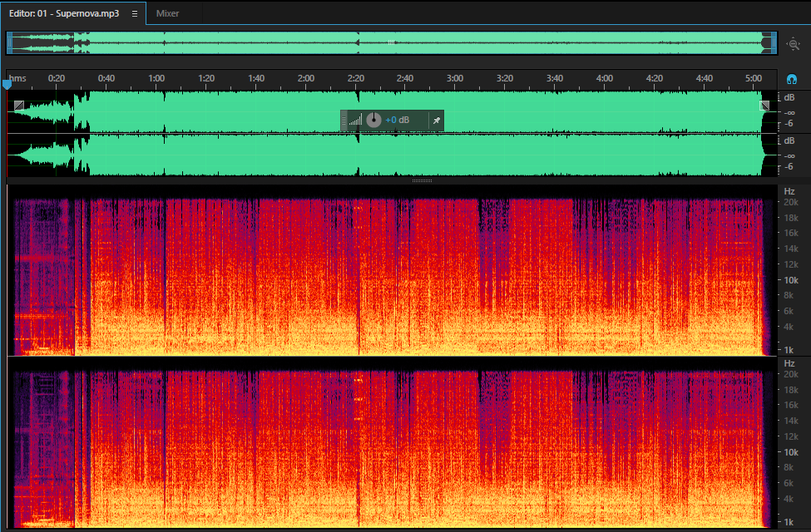Click the left handle of the zoom navigator
This screenshot has height=532, width=811.
(9, 43)
